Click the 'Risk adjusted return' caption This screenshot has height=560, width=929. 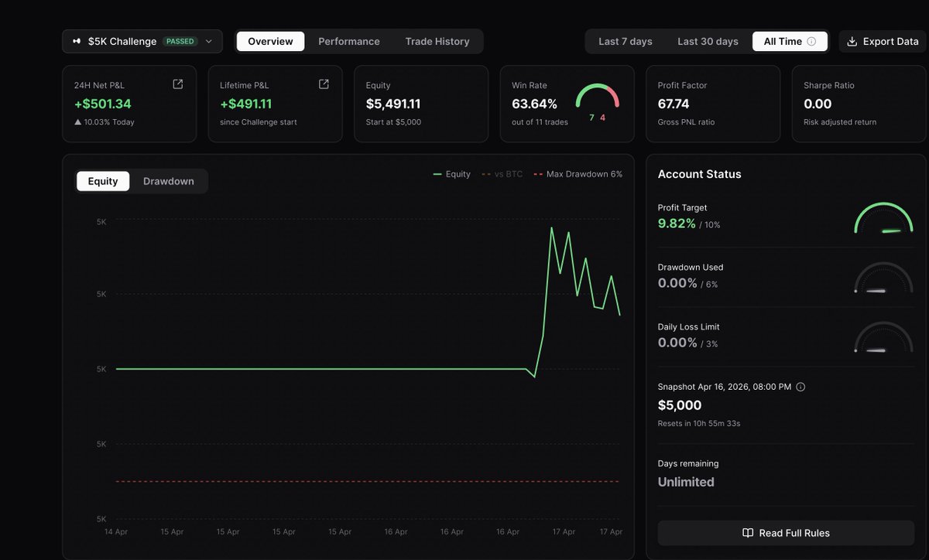pos(840,122)
